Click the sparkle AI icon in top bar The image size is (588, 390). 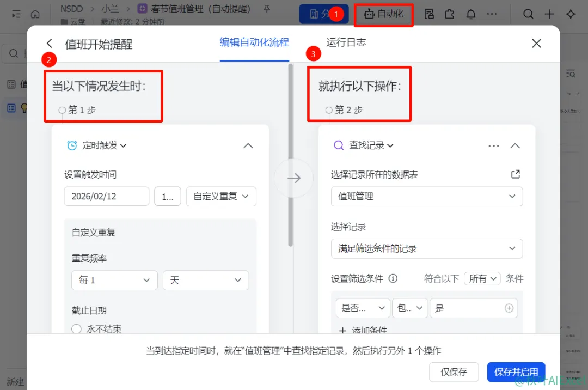click(x=571, y=14)
